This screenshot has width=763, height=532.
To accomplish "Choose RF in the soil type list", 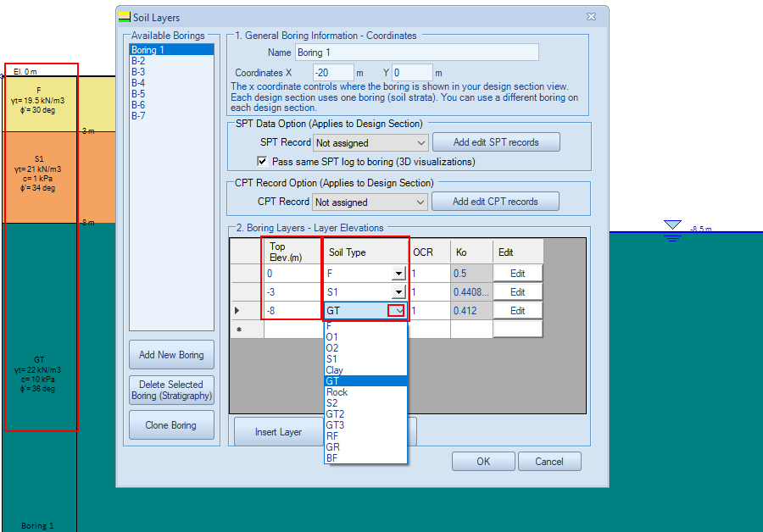I will [365, 436].
